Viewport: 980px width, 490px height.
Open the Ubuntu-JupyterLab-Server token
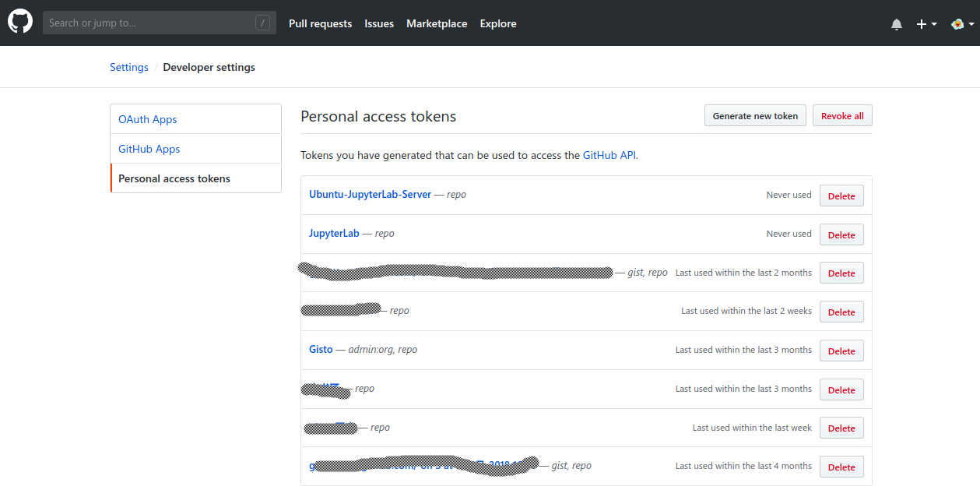coord(370,194)
